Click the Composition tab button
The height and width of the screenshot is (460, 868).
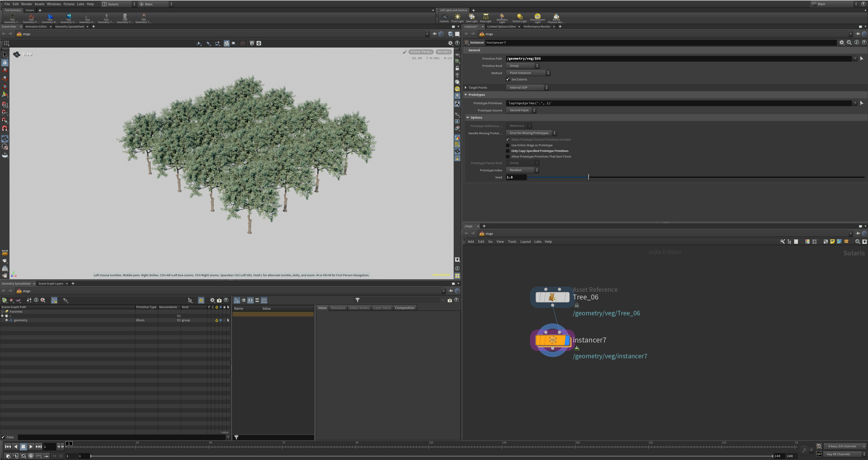[x=404, y=308]
